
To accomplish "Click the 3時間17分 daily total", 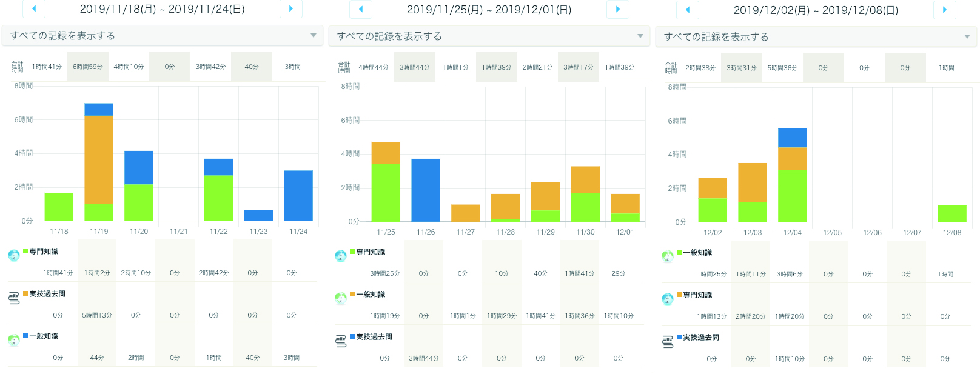I will pyautogui.click(x=579, y=67).
